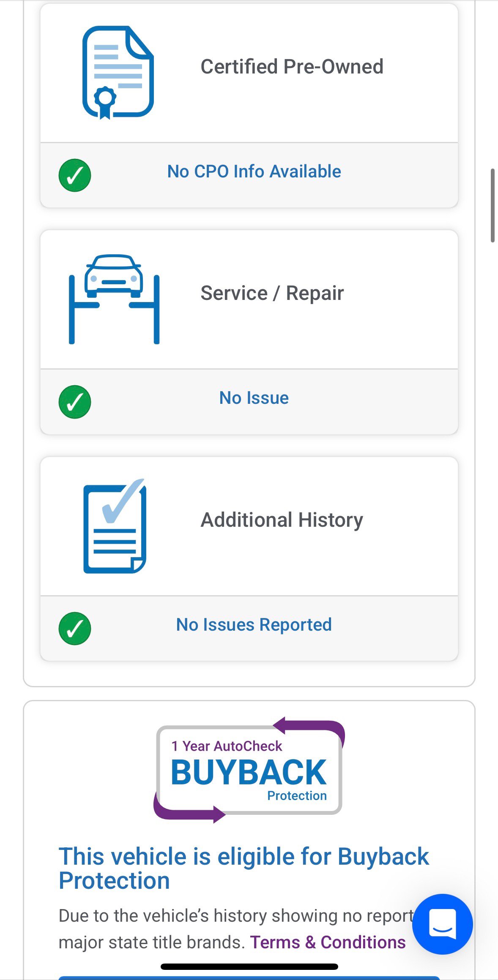Open the No Issue service link
Screen dimensions: 498x980
tap(254, 398)
